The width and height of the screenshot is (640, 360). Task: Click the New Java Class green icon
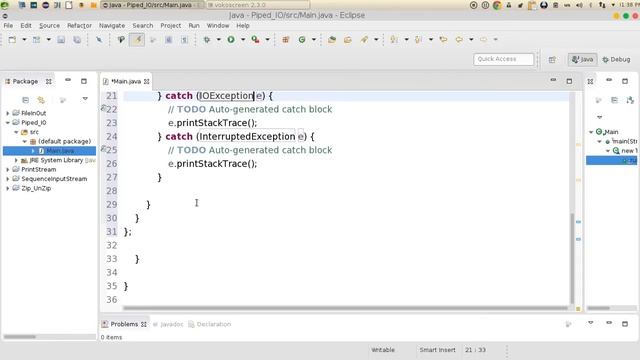pyautogui.click(x=302, y=40)
